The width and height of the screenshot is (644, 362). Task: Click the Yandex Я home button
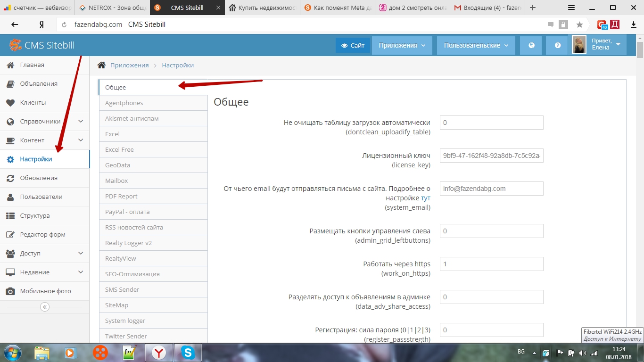click(41, 25)
